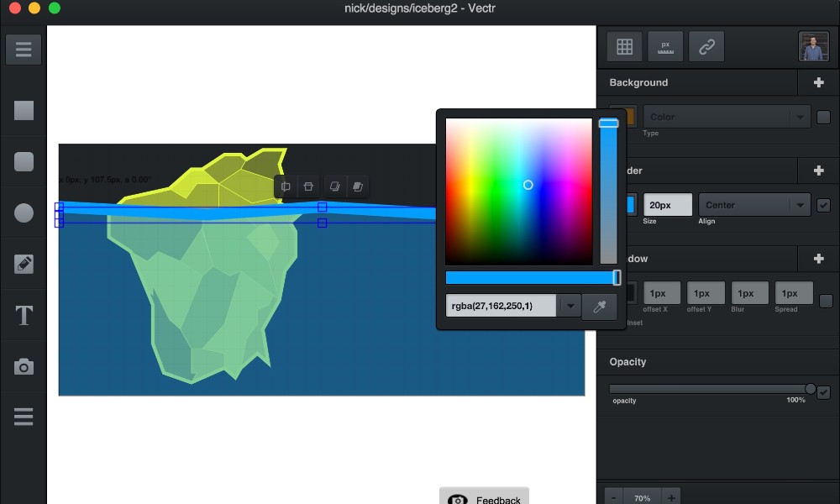This screenshot has width=840, height=504.
Task: Enable the Shadow checkbox
Action: tap(826, 301)
